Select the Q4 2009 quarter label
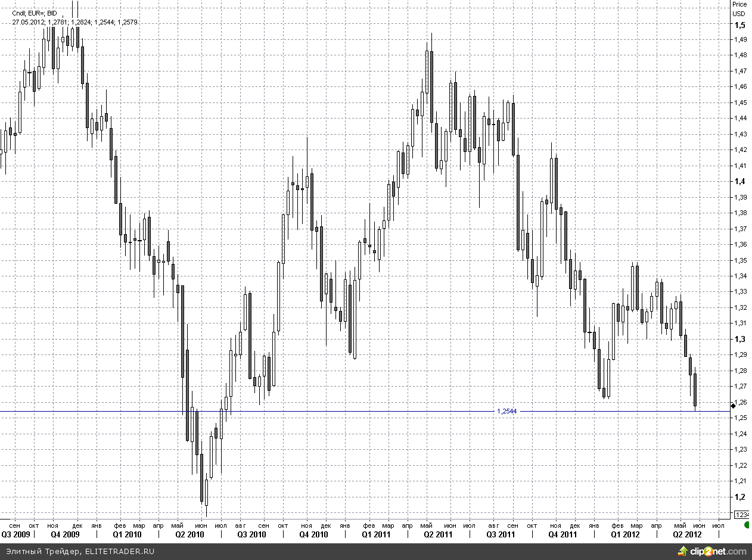This screenshot has height=560, width=752. 65,535
